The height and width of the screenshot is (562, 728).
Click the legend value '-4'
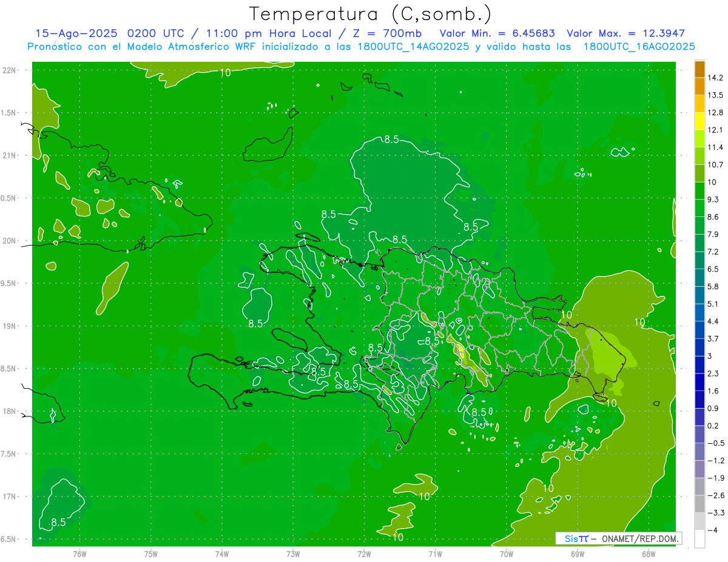[712, 530]
